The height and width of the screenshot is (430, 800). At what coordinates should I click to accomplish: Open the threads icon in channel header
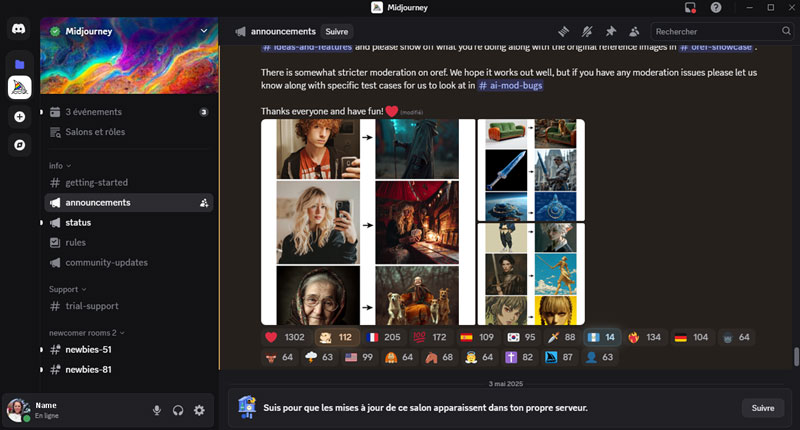(x=563, y=32)
